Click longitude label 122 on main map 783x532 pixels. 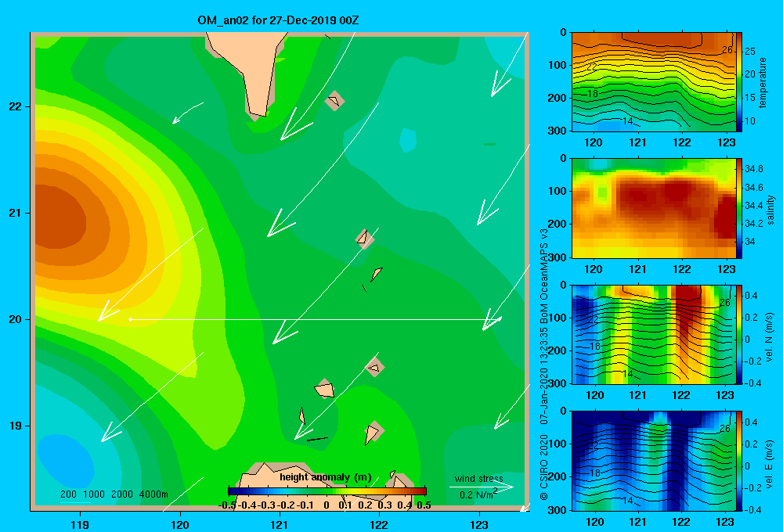pyautogui.click(x=379, y=524)
